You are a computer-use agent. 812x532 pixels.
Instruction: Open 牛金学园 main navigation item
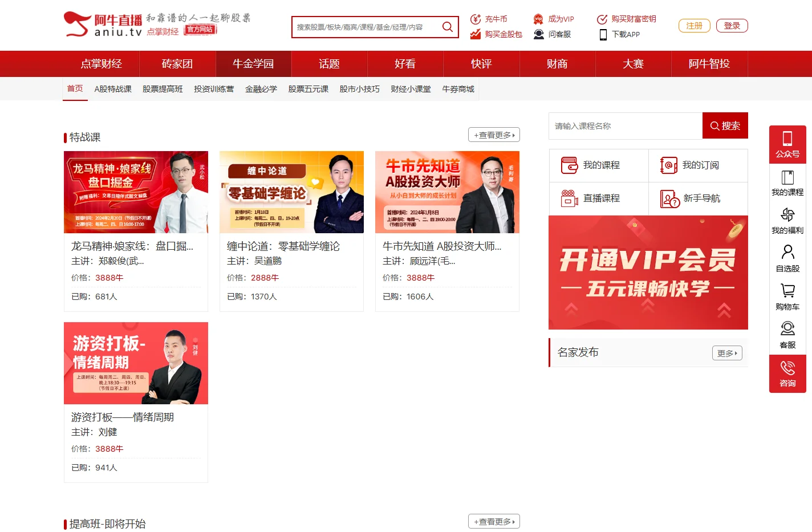253,64
